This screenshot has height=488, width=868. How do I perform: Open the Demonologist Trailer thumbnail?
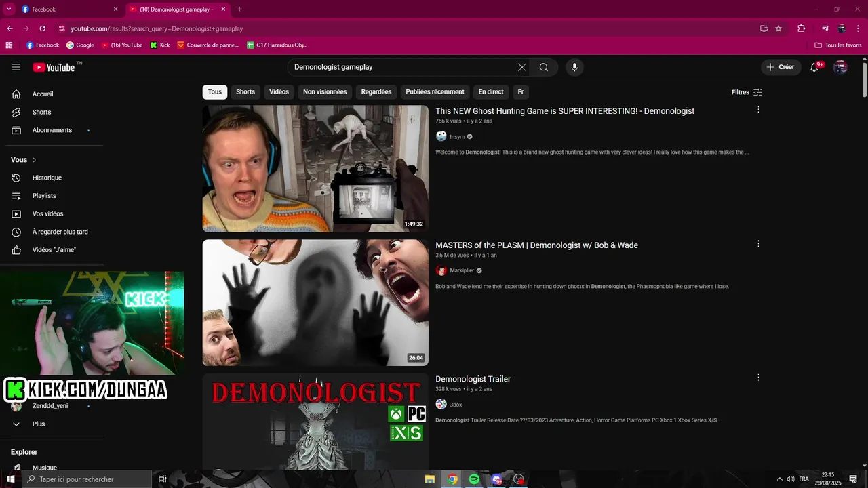(315, 421)
